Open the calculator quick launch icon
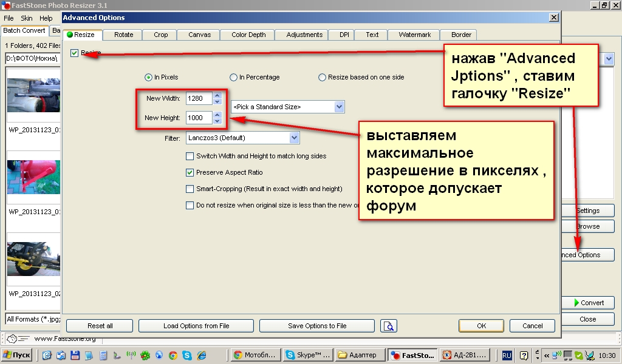622x364 pixels. [x=103, y=356]
